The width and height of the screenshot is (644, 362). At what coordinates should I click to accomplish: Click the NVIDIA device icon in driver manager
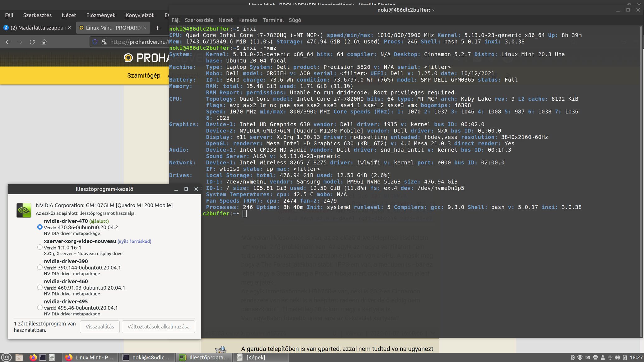pyautogui.click(x=24, y=210)
